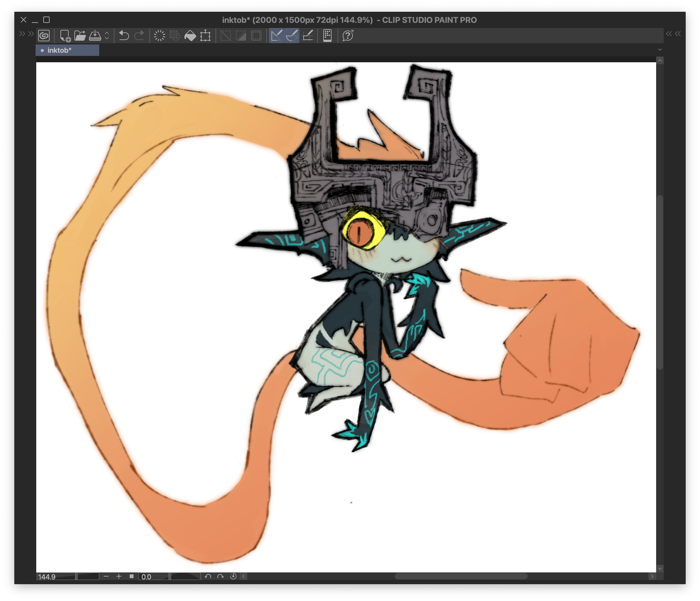Switch to the inktob* canvas tab
The image size is (700, 601).
pos(68,50)
